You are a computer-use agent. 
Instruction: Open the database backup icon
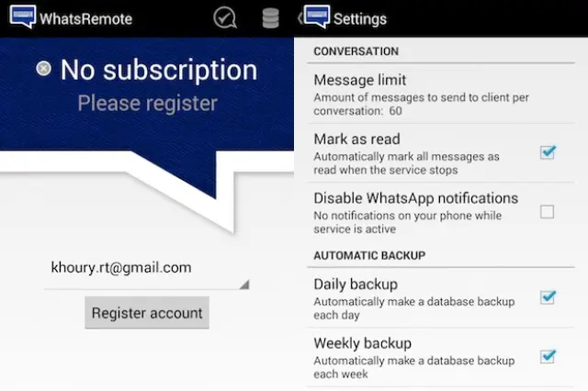pyautogui.click(x=270, y=17)
